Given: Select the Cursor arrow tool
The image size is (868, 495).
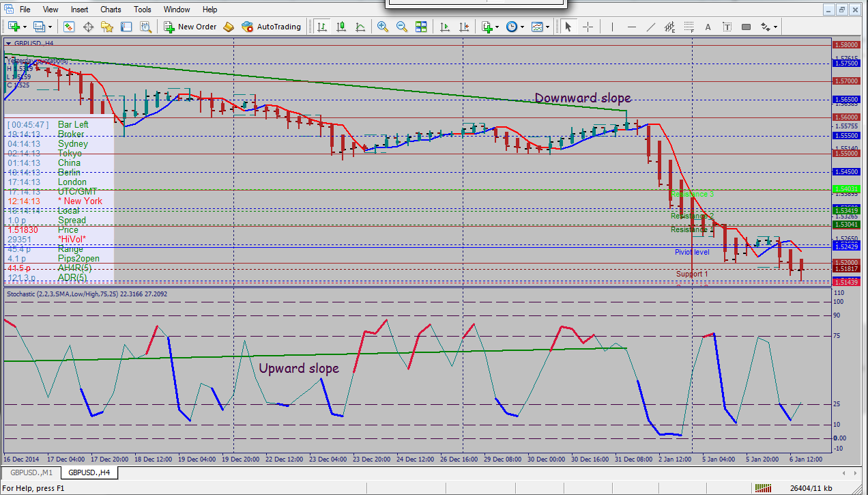Looking at the screenshot, I should tap(568, 27).
